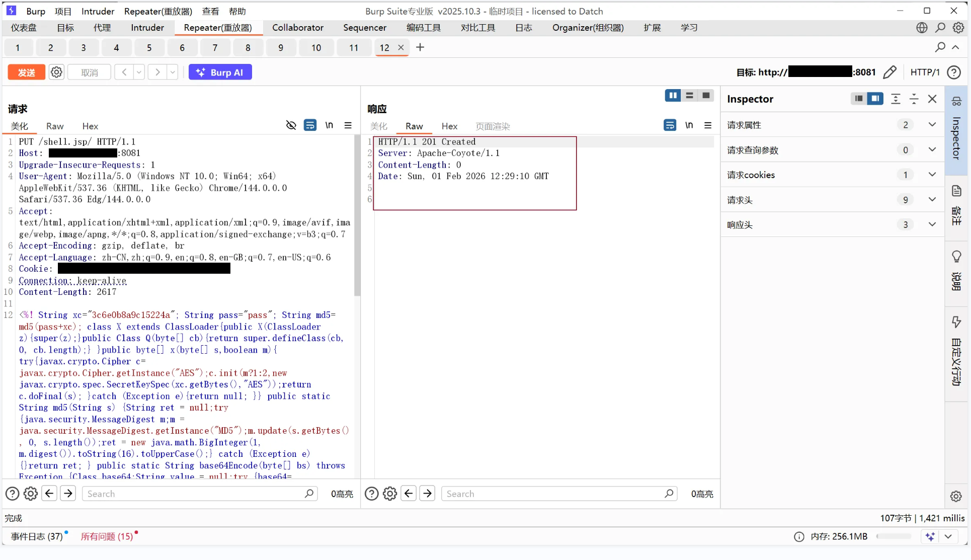Open response search help icon

[372, 494]
